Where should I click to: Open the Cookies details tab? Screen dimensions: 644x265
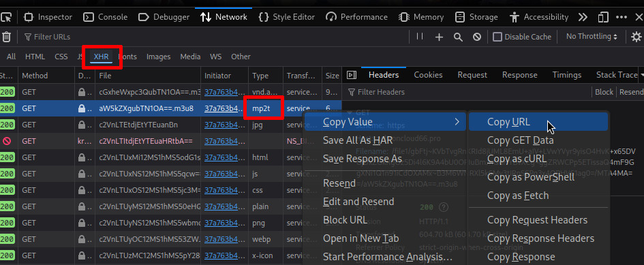coord(428,75)
